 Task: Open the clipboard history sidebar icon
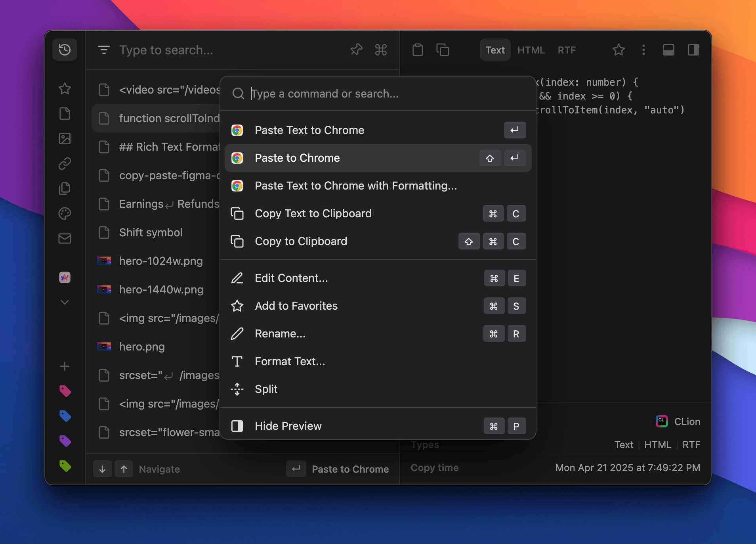click(x=65, y=50)
